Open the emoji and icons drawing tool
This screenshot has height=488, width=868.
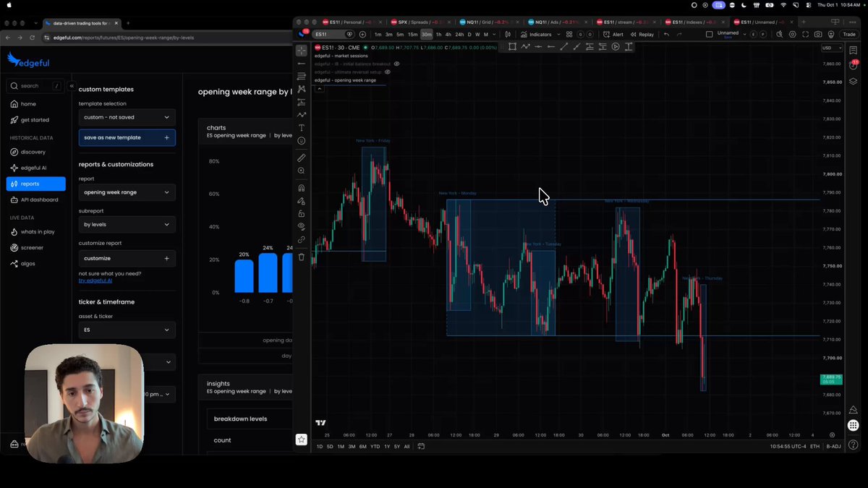tap(302, 140)
